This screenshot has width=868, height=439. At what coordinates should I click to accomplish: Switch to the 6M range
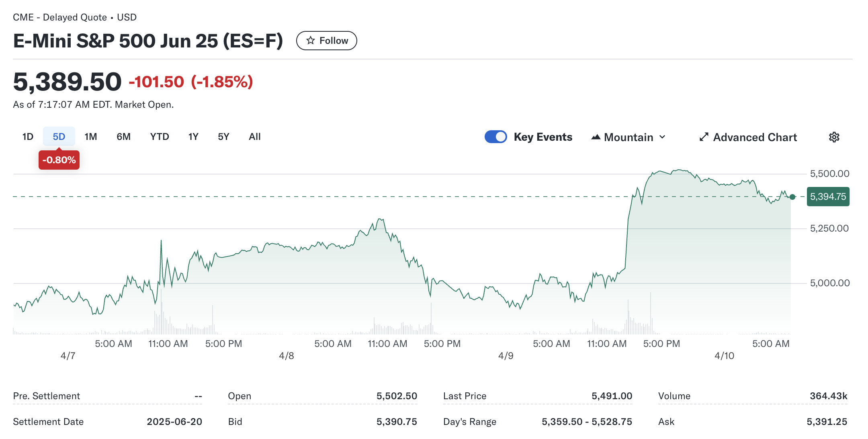(x=123, y=137)
